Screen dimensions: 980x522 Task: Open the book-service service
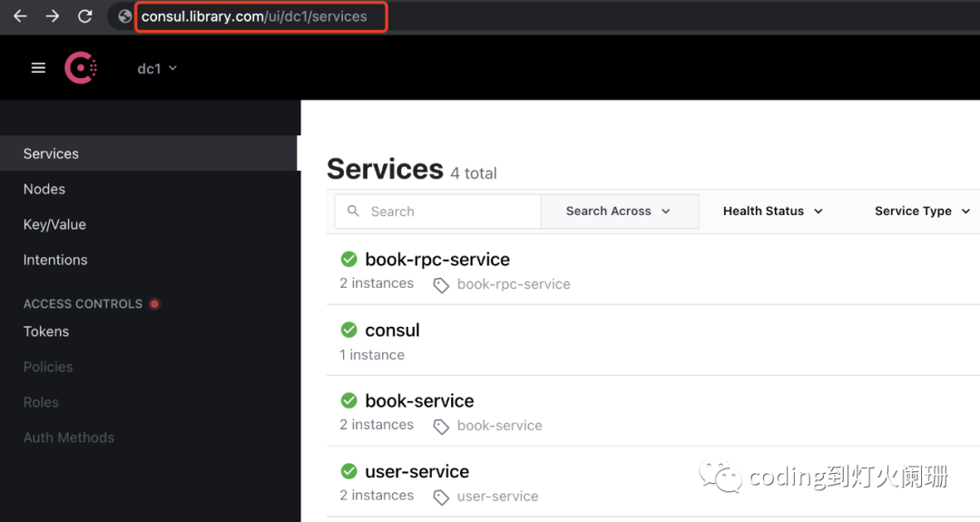click(419, 400)
